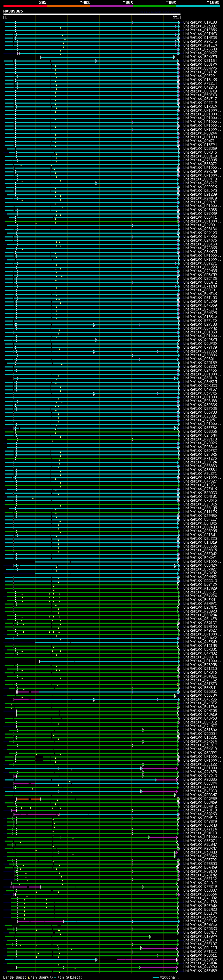Select the purple ~60% identity legend segment
Screen dimensions: 223x980
click(x=112, y=6)
